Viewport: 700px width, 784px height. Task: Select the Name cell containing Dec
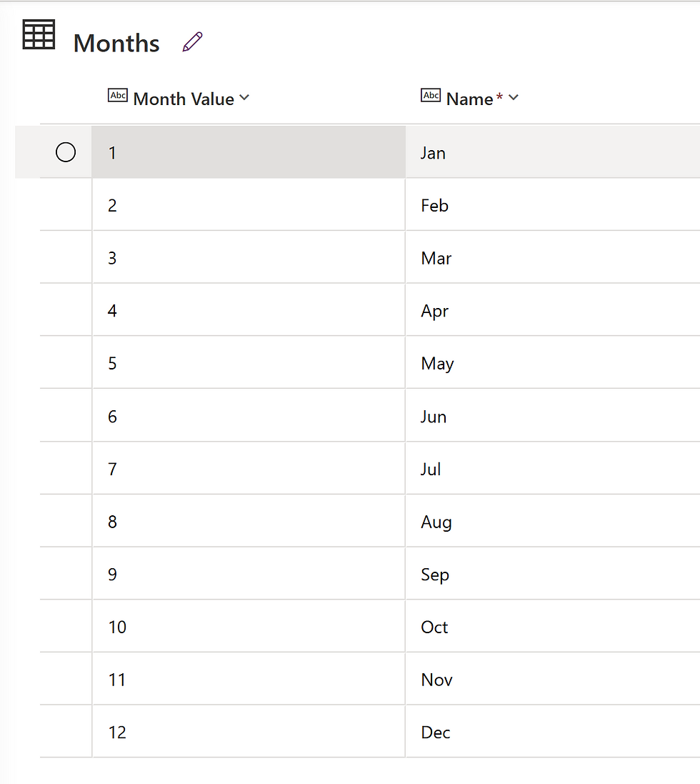552,733
